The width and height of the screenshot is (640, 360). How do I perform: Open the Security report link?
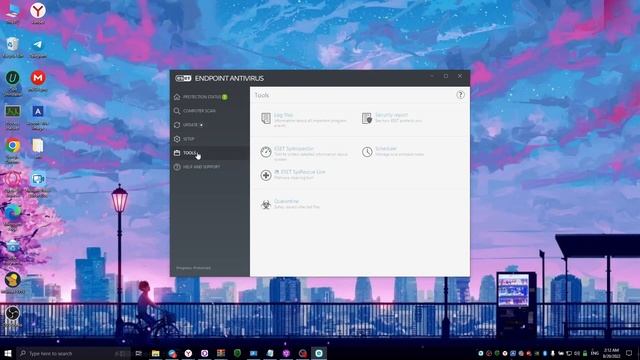391,115
